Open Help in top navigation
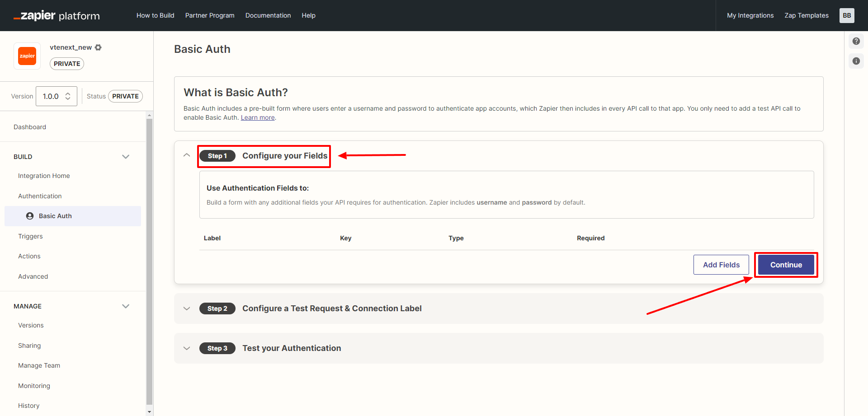Screen dimensions: 868x416 click(308, 15)
